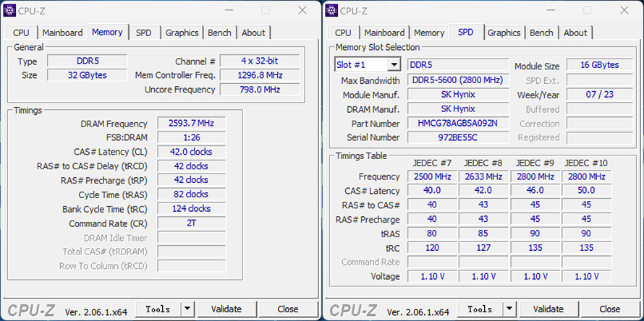The height and width of the screenshot is (321, 644).
Task: Click the 127 tRC cell under JEDEC #8
Action: click(x=483, y=247)
